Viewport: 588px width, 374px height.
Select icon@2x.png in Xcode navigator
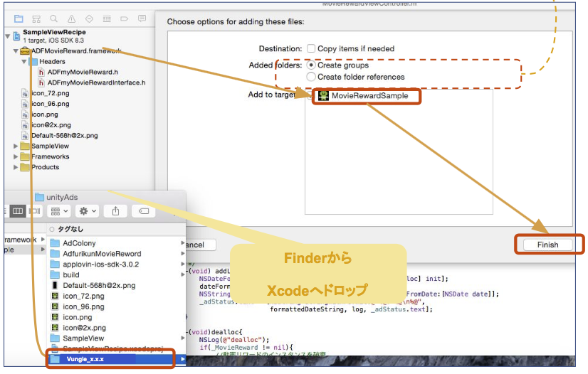(x=51, y=125)
